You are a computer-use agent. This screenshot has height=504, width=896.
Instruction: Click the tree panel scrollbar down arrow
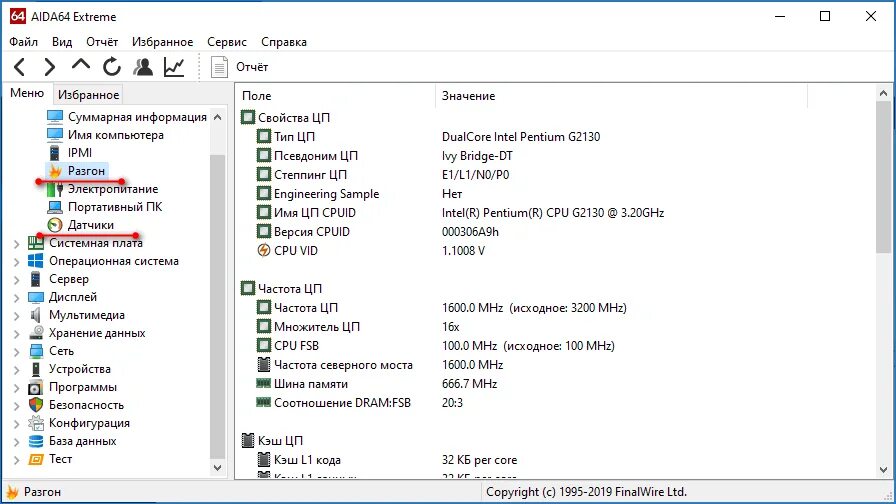click(x=217, y=467)
